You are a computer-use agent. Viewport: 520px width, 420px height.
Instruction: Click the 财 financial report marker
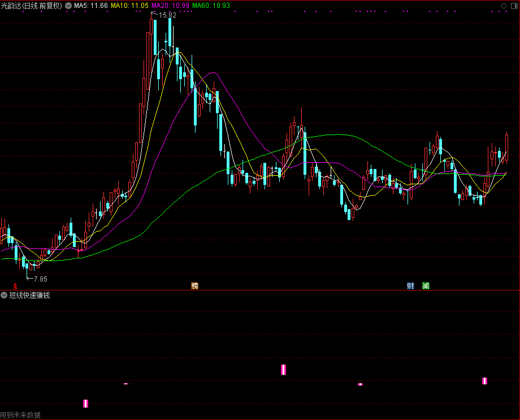pos(411,286)
